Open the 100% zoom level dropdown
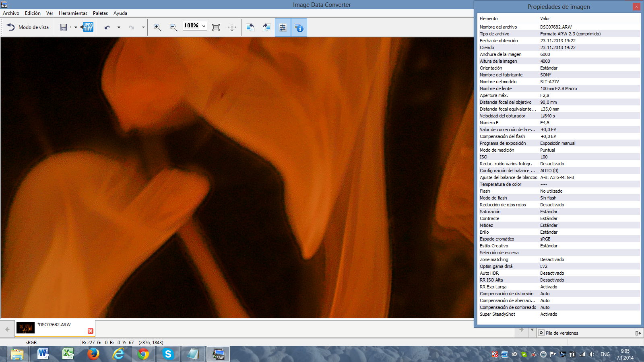 tap(204, 26)
